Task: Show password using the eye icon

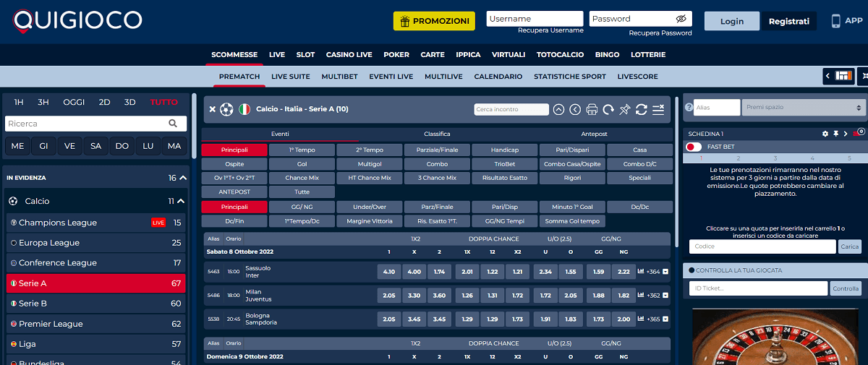Action: tap(681, 19)
